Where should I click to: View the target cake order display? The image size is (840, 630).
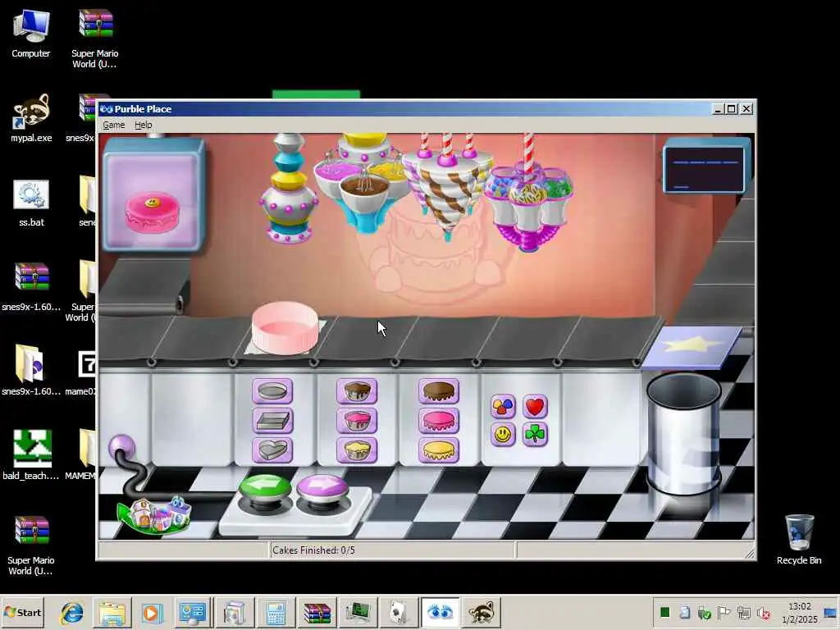[x=153, y=195]
